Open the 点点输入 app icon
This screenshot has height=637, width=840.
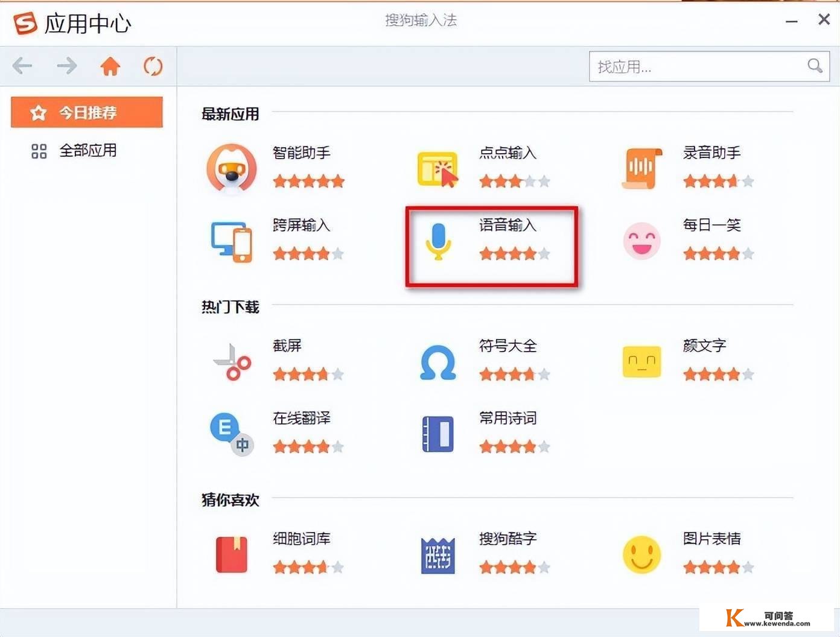(x=438, y=169)
